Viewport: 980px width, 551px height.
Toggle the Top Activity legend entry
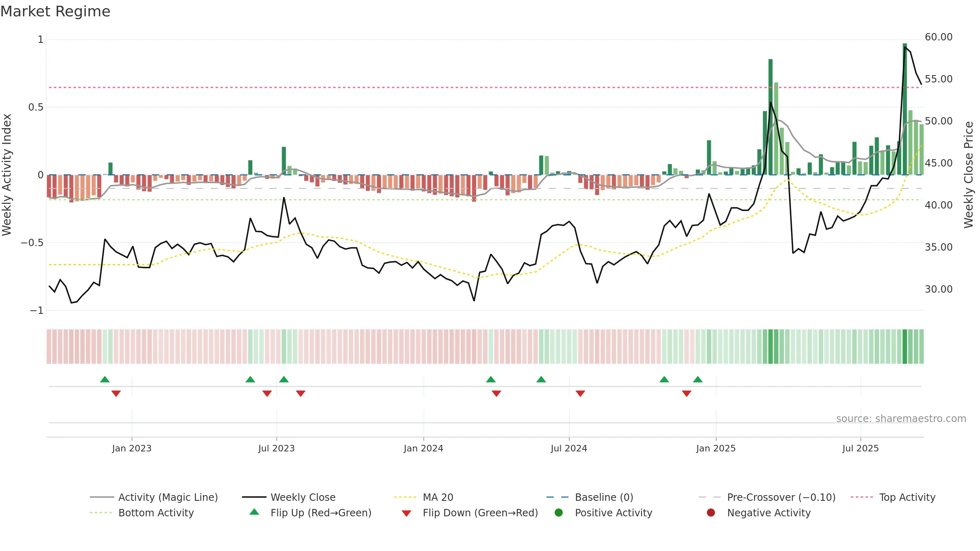pyautogui.click(x=893, y=497)
